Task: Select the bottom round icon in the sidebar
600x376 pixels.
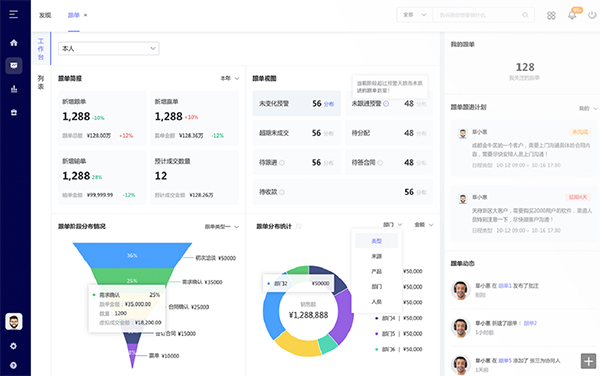Action: [13, 365]
